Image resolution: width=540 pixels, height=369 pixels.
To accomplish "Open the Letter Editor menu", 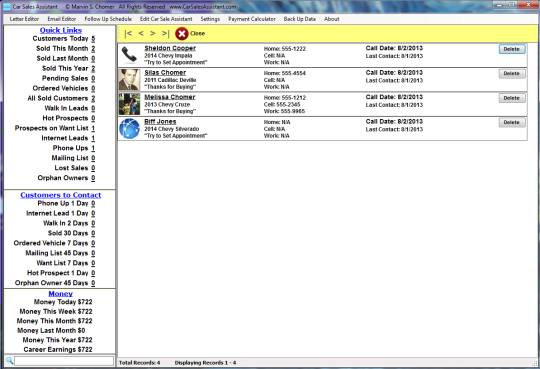I will [x=24, y=19].
